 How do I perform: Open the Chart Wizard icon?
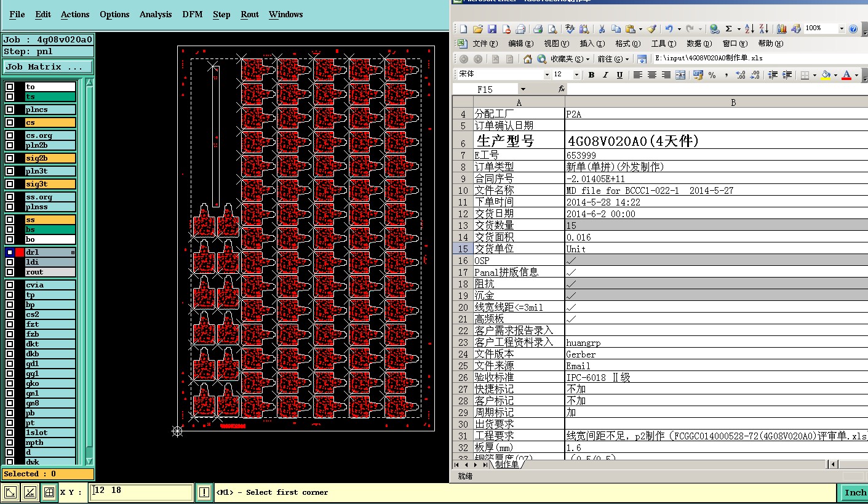click(x=782, y=29)
